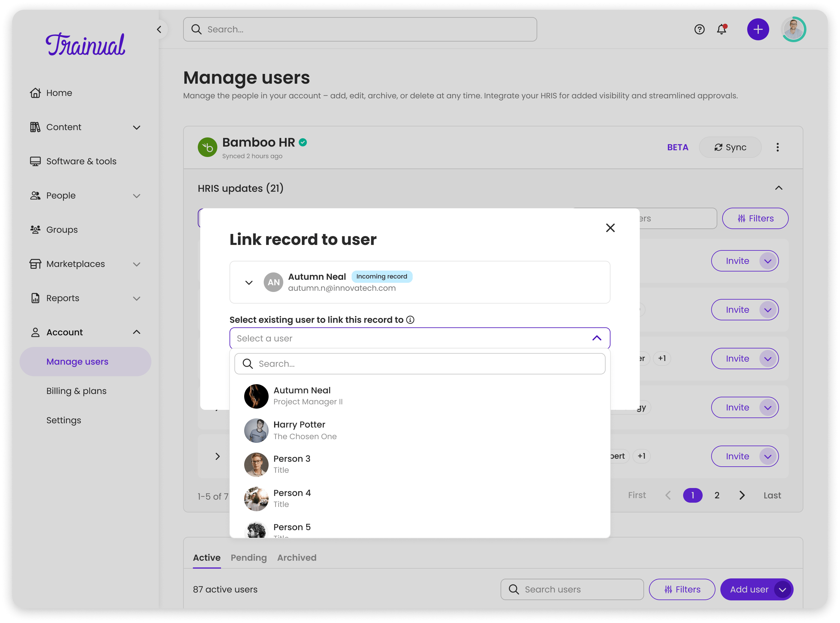The image size is (840, 623).
Task: Go to next page arrow
Action: (x=742, y=496)
